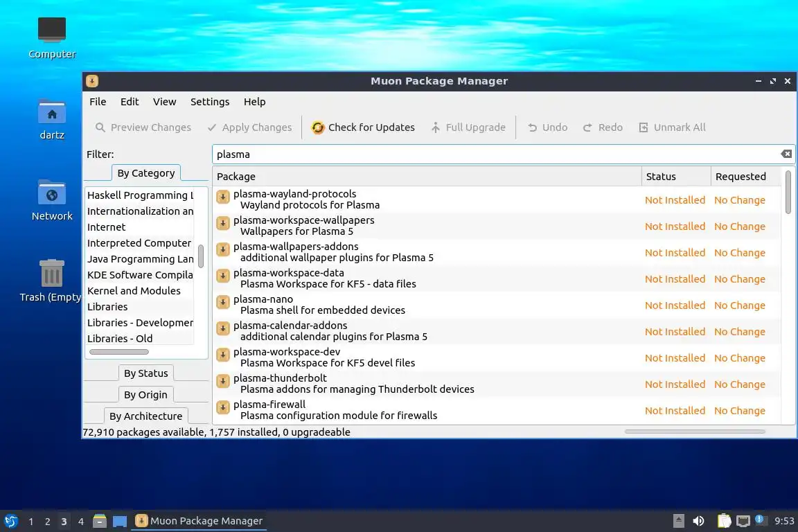Screen dimensions: 798x532
Task: Click Unmark All in toolbar
Action: [x=673, y=127]
